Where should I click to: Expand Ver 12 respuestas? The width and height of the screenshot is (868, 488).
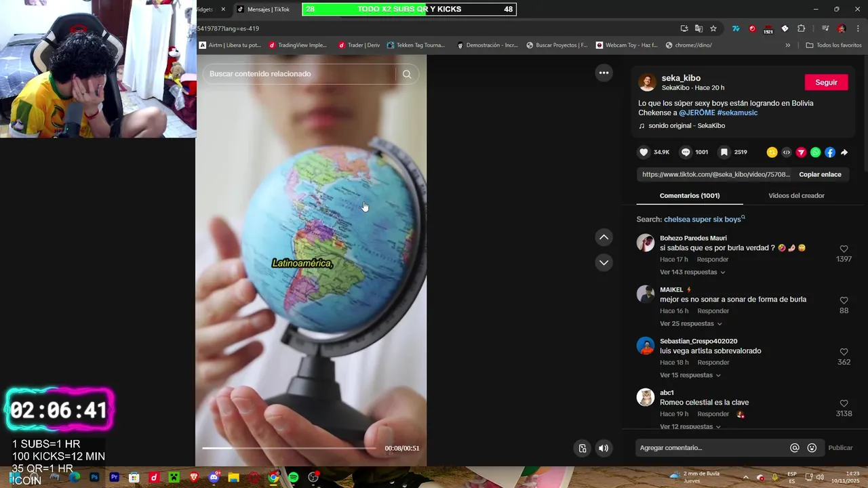[x=690, y=426]
